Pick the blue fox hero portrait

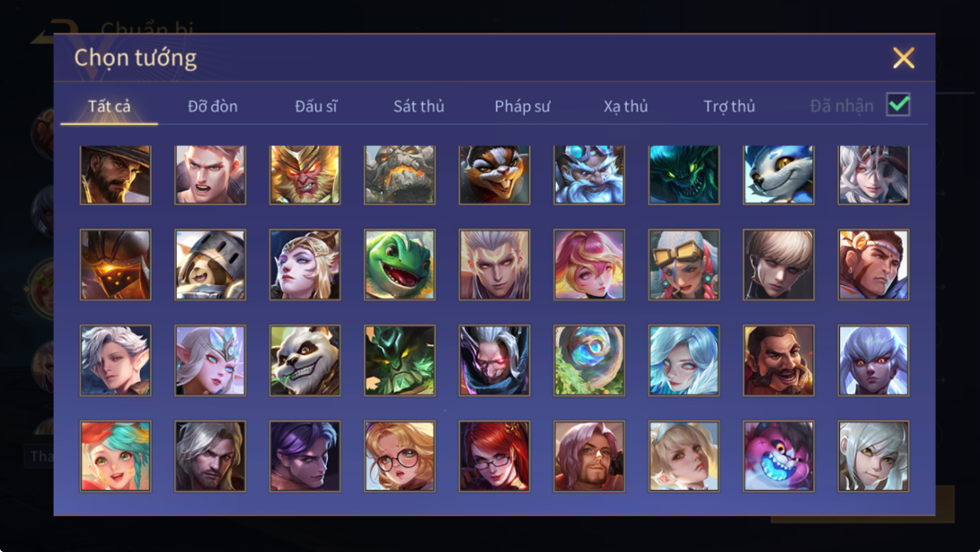(778, 174)
